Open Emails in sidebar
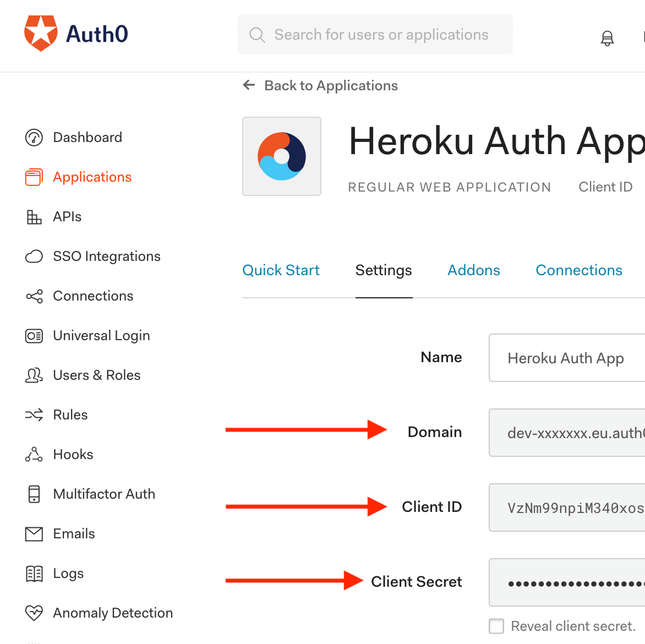Screen dimensions: 645x644 click(74, 534)
